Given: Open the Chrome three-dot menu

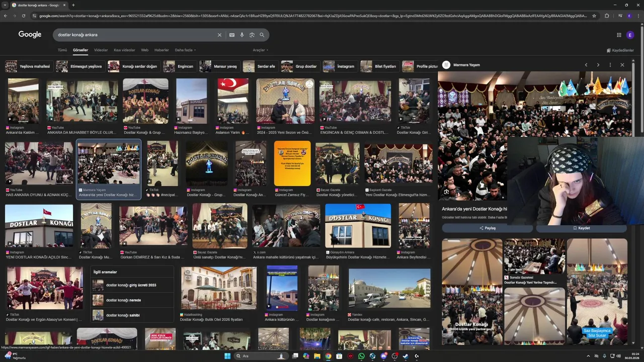Looking at the screenshot, I should [x=638, y=16].
